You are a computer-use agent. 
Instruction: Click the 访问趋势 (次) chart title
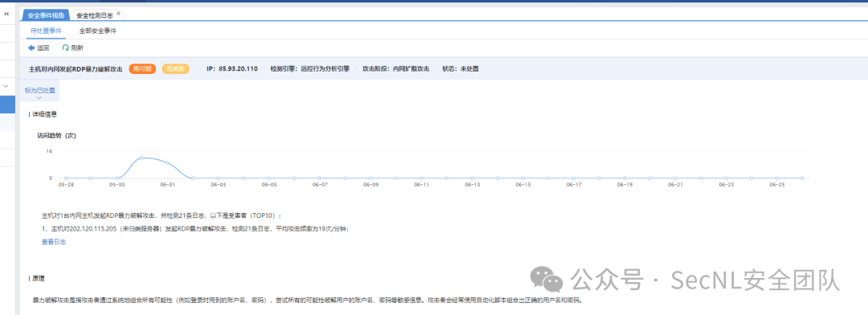click(56, 135)
